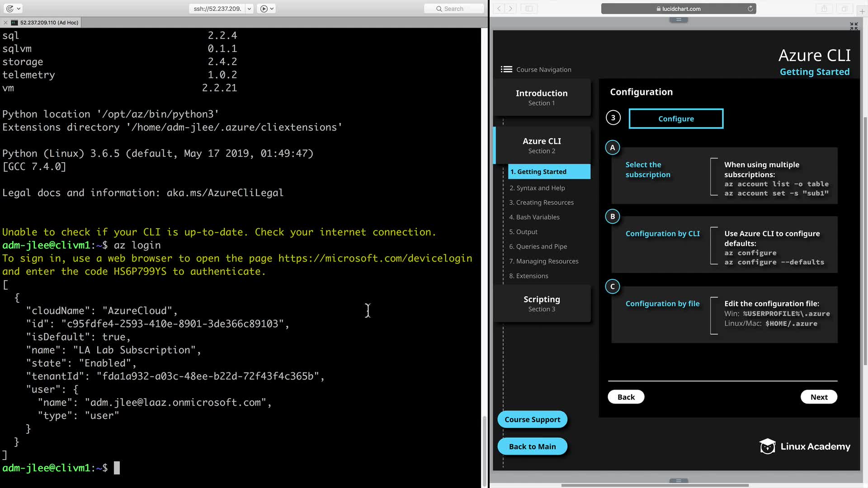This screenshot has width=868, height=488.
Task: Show the Safari sidebar
Action: (x=529, y=9)
